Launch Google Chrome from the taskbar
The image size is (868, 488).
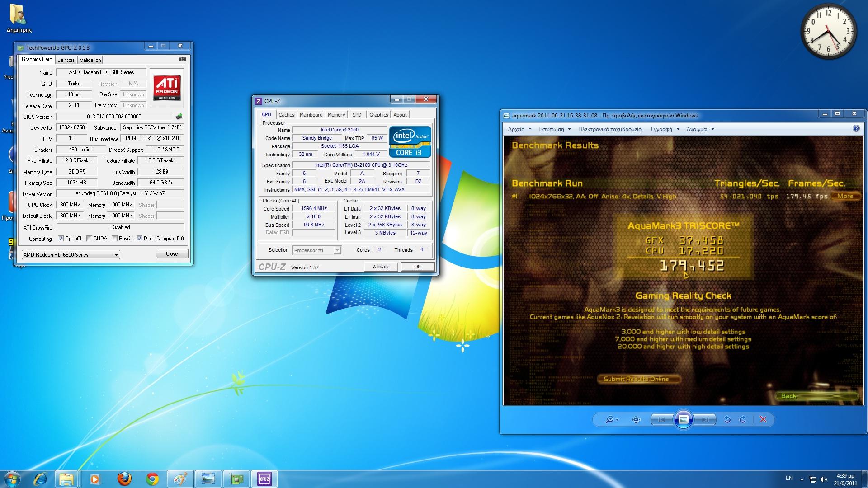pyautogui.click(x=152, y=479)
